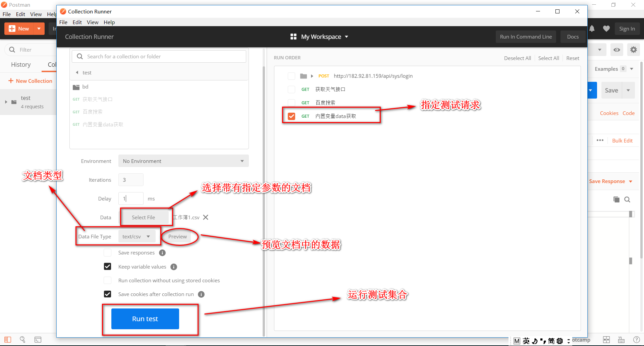644x346 pixels.
Task: Click info icon next to Save cookies after run
Action: [x=201, y=294]
